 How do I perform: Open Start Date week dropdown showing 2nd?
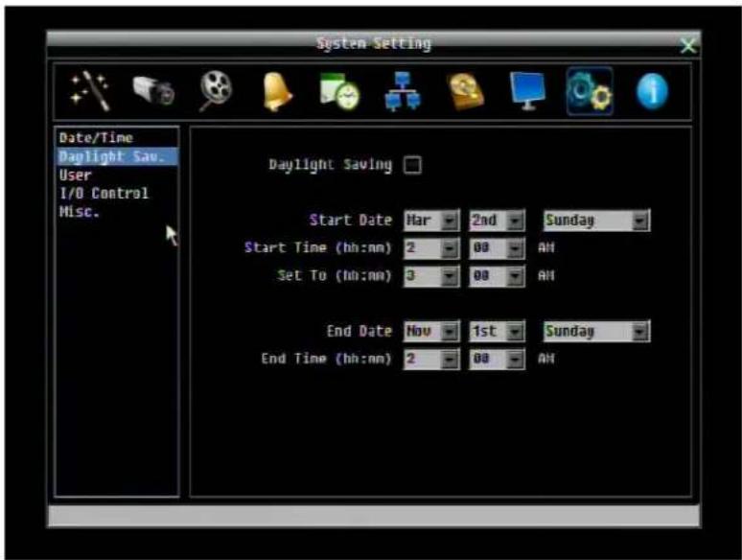click(x=497, y=221)
